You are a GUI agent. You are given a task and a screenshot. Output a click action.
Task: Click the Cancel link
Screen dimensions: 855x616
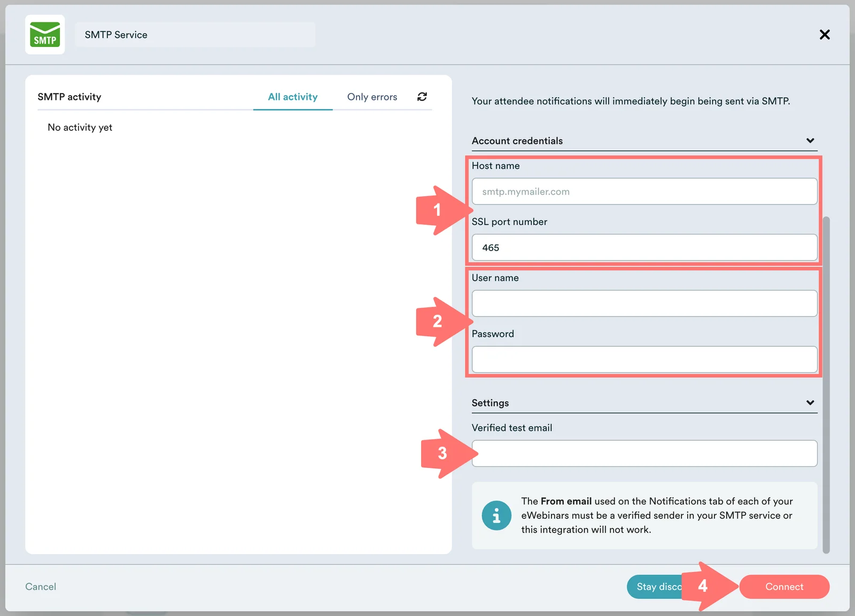(x=41, y=587)
